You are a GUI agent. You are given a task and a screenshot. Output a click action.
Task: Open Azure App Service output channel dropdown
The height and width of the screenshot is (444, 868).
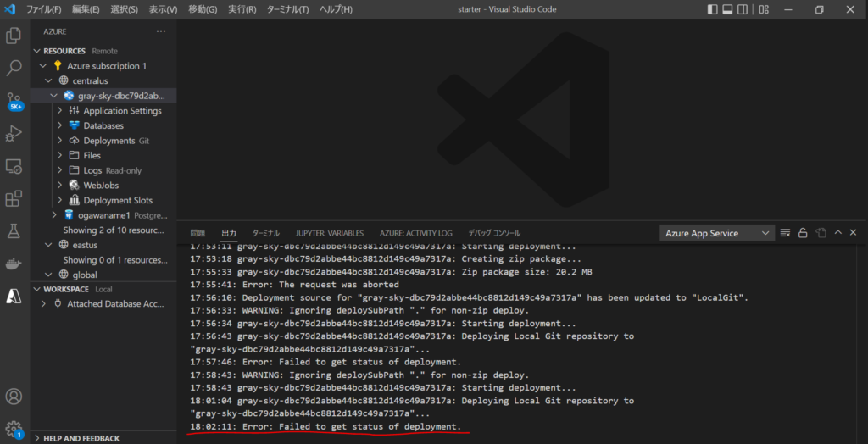coord(716,233)
